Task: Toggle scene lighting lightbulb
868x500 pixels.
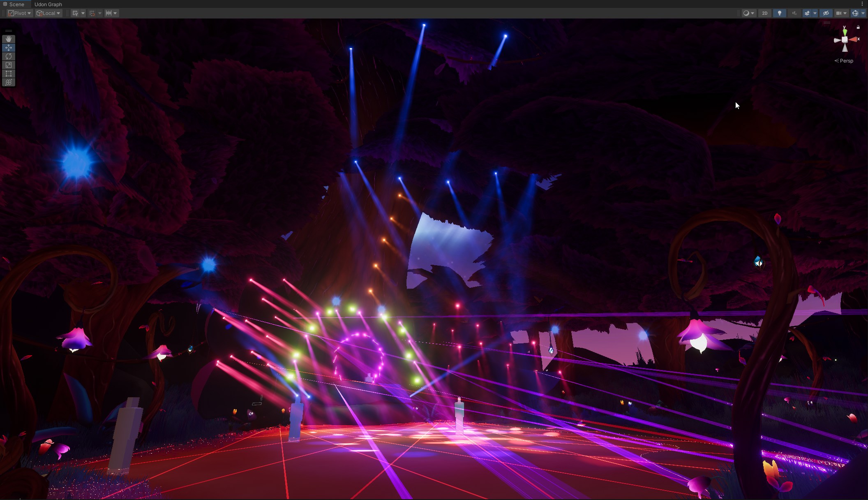Action: click(779, 13)
